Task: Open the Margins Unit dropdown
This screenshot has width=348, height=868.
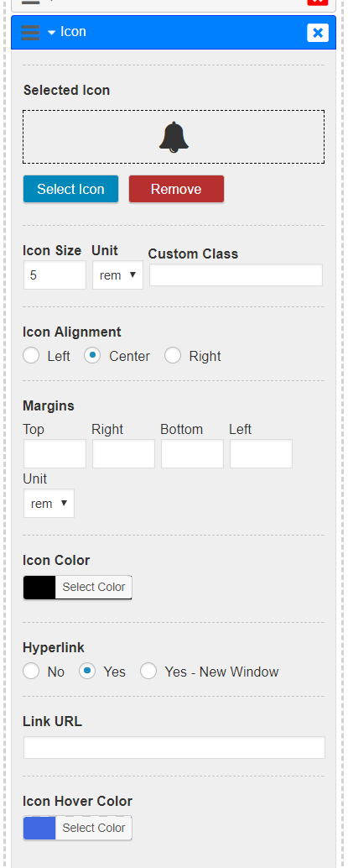Action: coord(49,503)
